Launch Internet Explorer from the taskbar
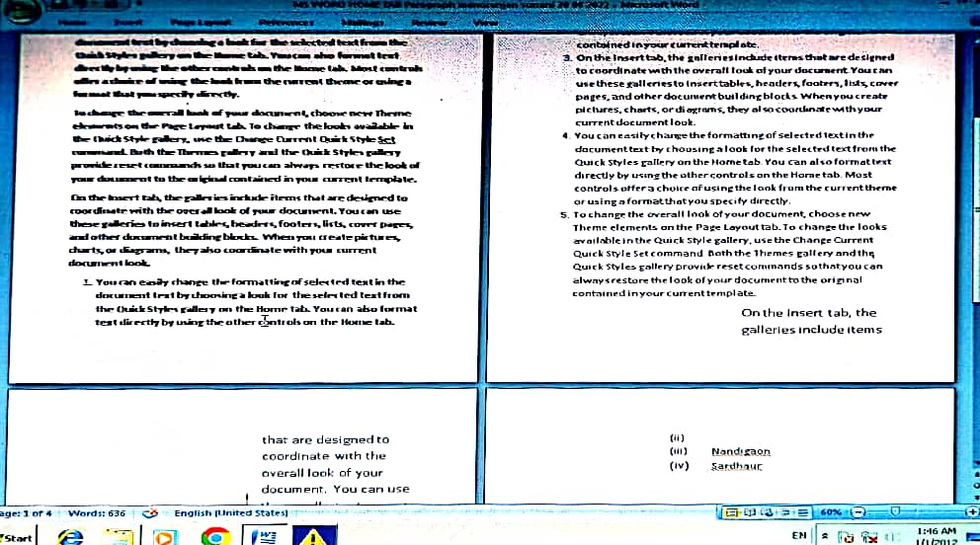The height and width of the screenshot is (545, 980). 70,536
